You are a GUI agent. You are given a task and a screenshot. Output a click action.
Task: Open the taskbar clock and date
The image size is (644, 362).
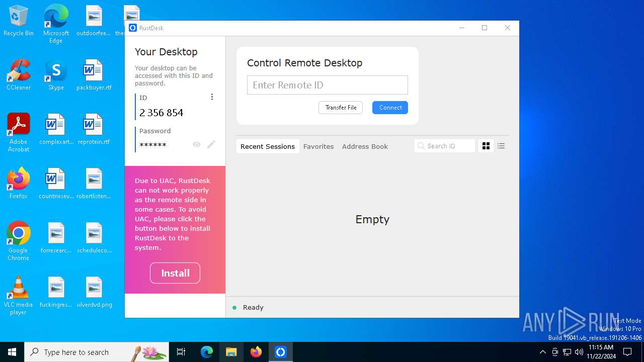[x=601, y=352]
